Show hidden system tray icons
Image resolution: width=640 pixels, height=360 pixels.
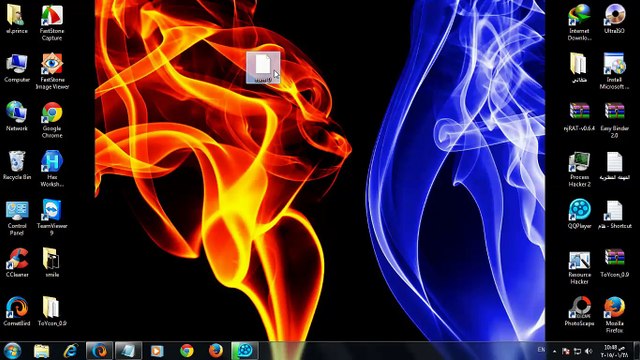pyautogui.click(x=554, y=351)
